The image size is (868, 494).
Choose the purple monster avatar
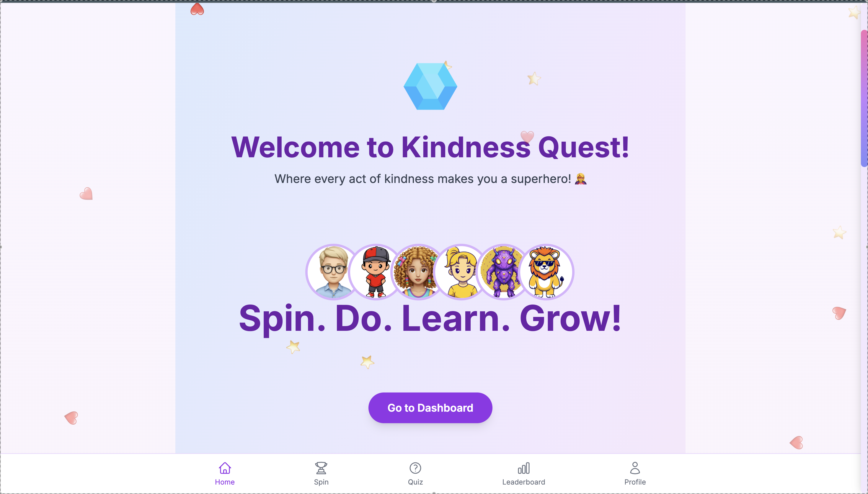coord(503,272)
